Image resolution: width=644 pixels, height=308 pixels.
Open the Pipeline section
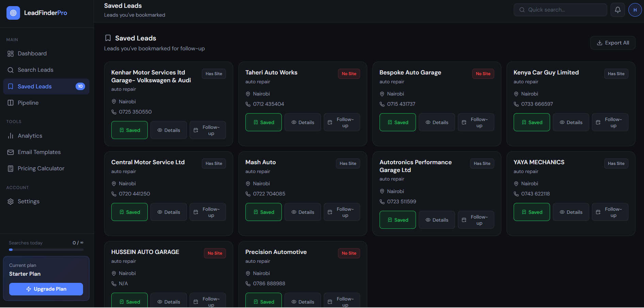(46, 103)
